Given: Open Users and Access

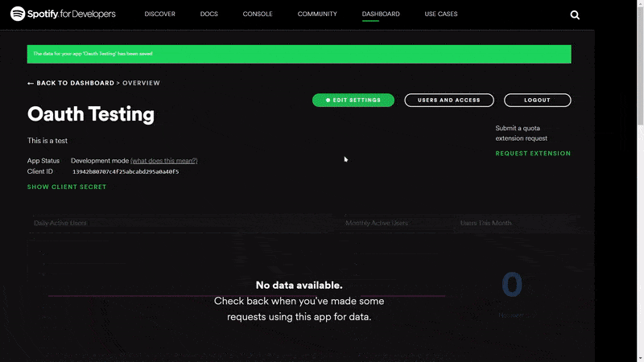Looking at the screenshot, I should tap(449, 100).
